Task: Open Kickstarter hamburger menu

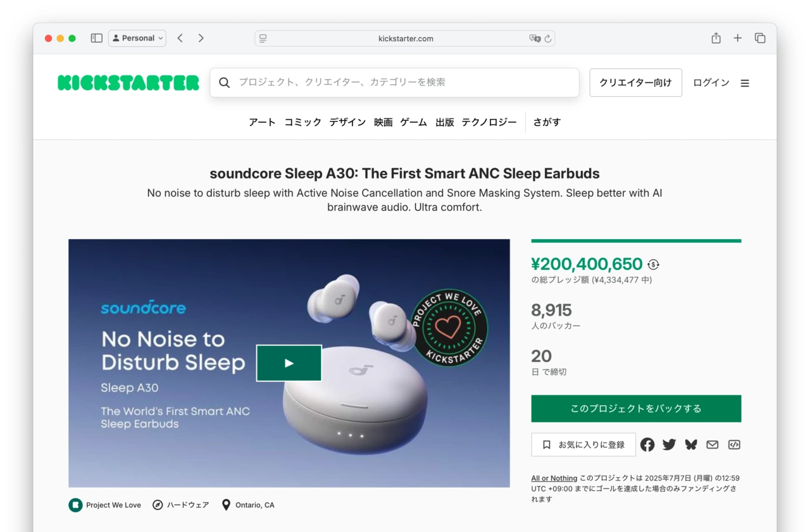Action: [x=745, y=83]
